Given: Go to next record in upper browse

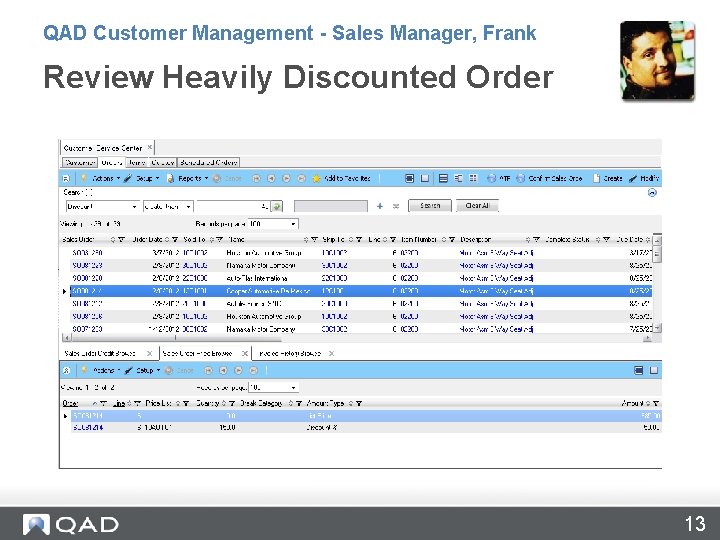Looking at the screenshot, I should [286, 178].
